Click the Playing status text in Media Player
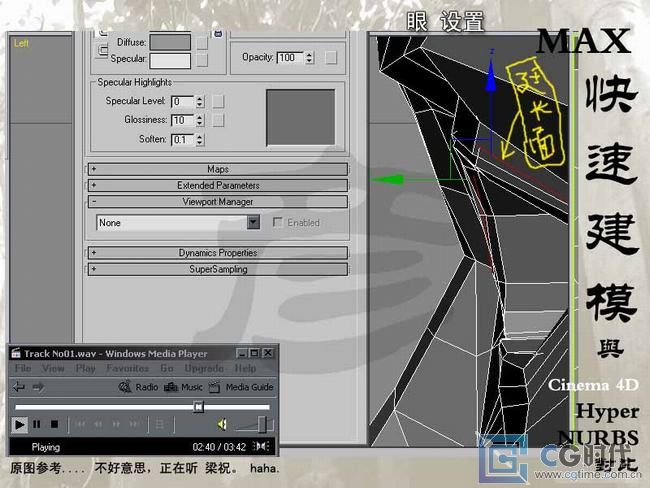Viewport: 650px width, 488px height. pos(46,447)
